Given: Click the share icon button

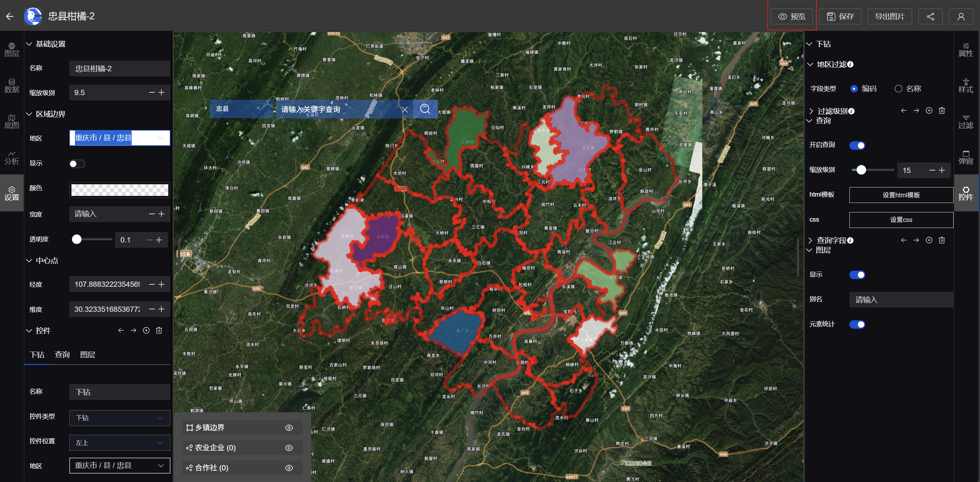Looking at the screenshot, I should (930, 16).
